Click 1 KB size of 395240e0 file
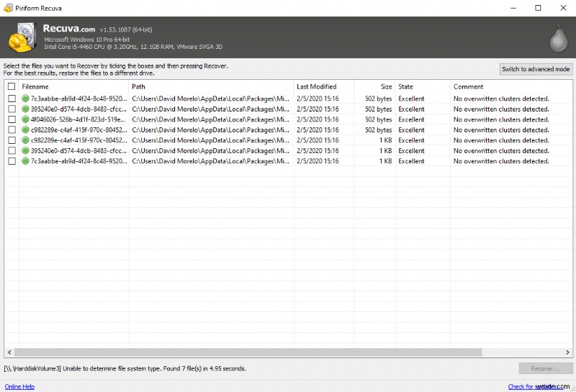Image resolution: width=576 pixels, height=392 pixels. 385,150
